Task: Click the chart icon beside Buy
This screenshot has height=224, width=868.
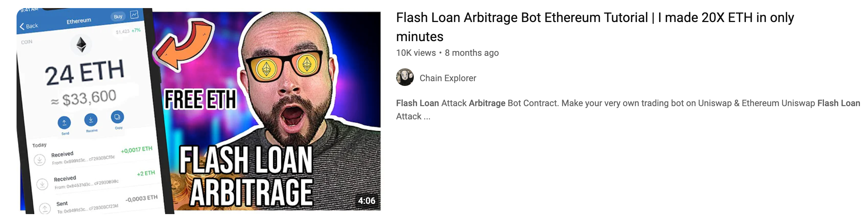Action: pos(134,15)
